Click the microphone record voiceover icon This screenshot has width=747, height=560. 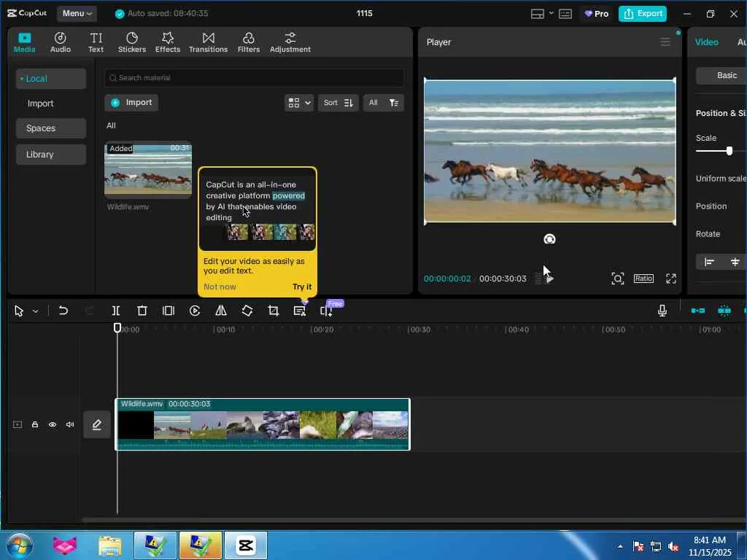pos(662,311)
